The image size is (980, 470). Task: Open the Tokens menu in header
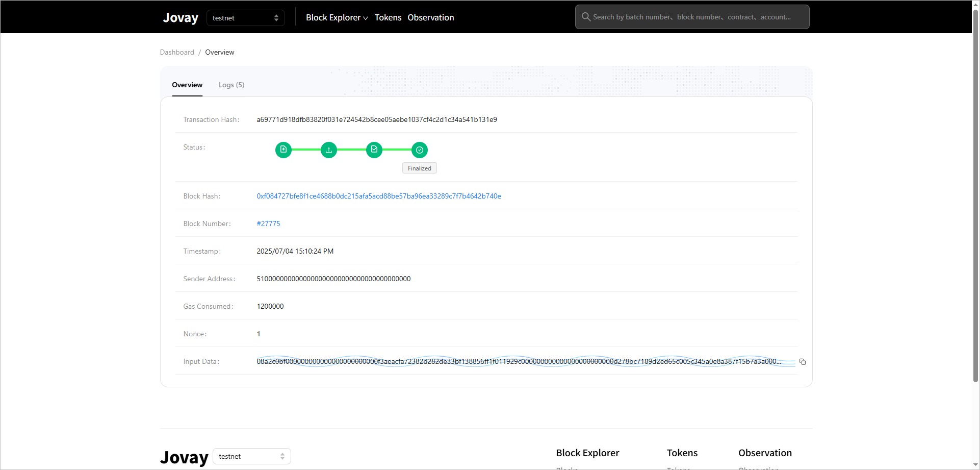[x=388, y=17]
